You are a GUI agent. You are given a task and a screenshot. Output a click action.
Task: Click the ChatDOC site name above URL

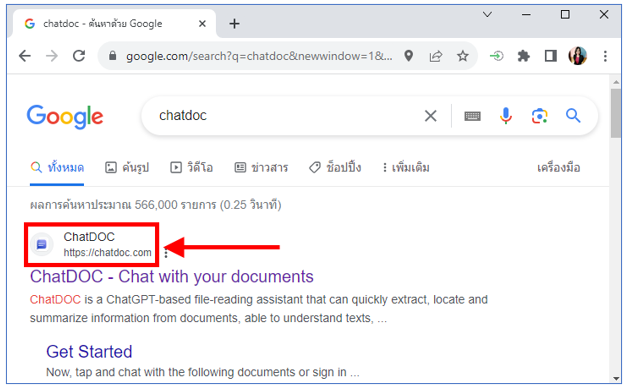tap(89, 237)
